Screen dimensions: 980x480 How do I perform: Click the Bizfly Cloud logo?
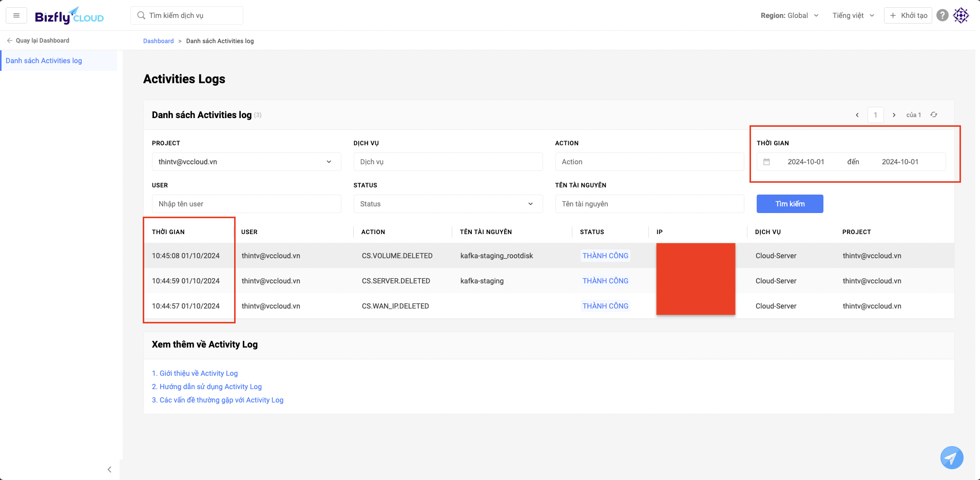coord(69,16)
